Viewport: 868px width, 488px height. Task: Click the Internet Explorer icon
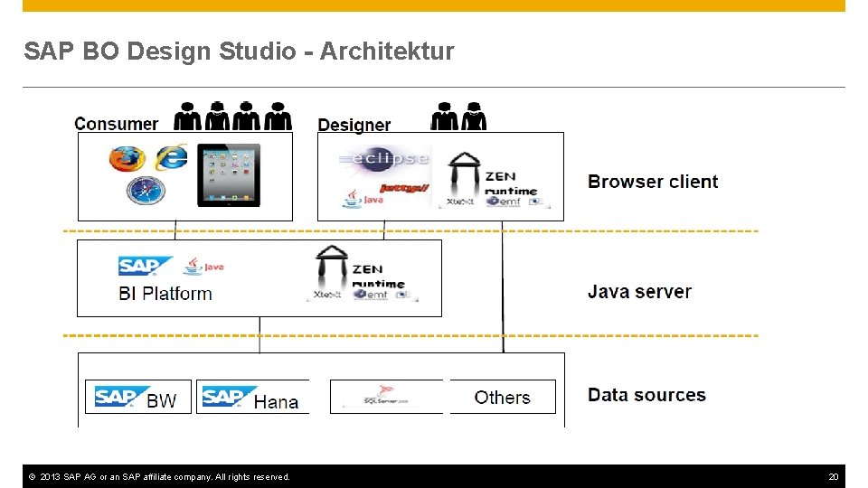(172, 157)
